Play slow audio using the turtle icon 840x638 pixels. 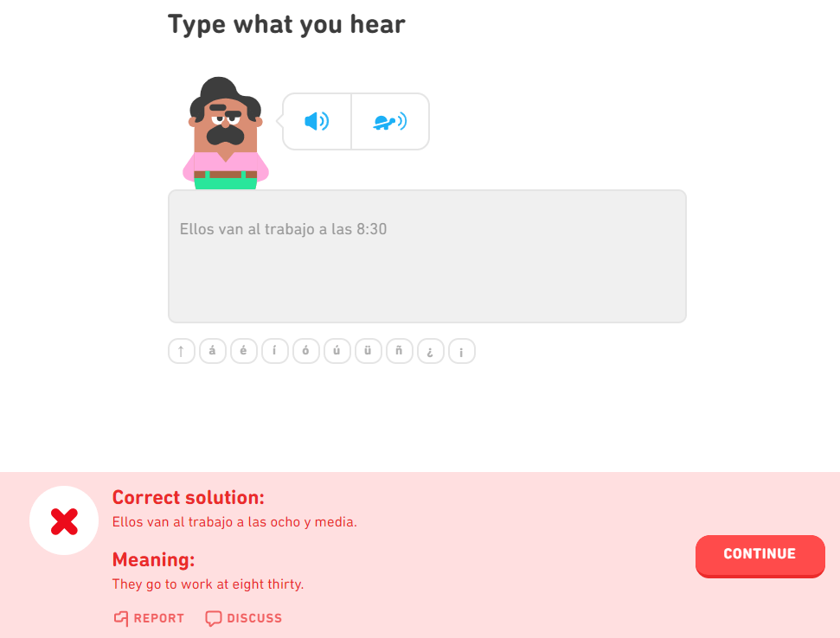(x=389, y=121)
